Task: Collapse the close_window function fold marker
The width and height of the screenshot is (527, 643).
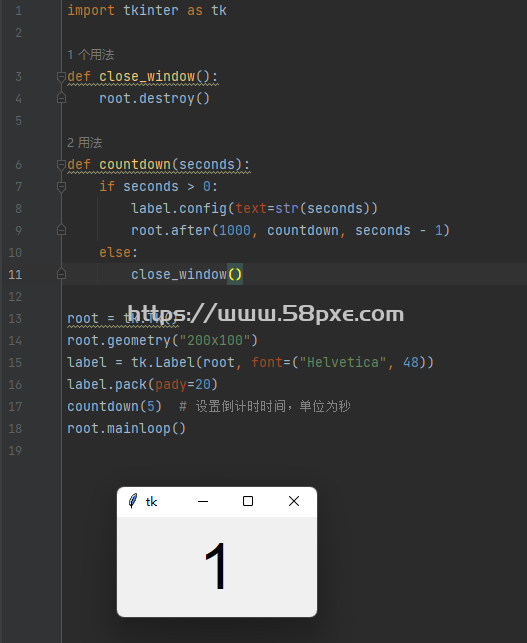Action: [x=61, y=77]
